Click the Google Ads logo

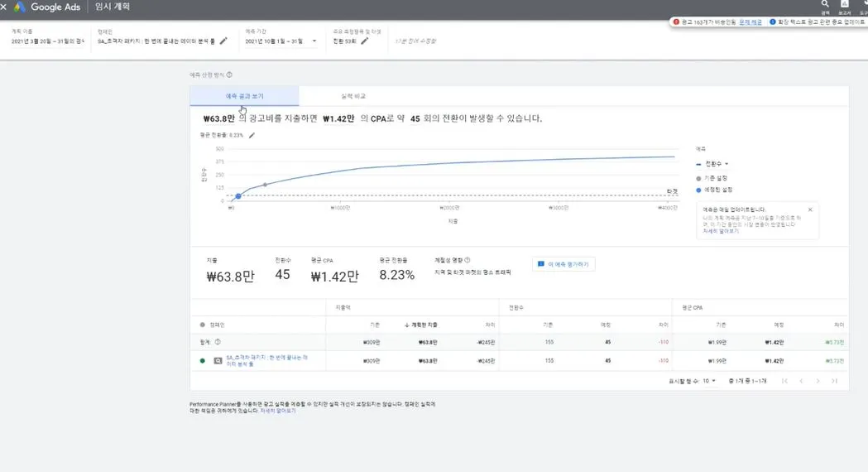point(20,7)
